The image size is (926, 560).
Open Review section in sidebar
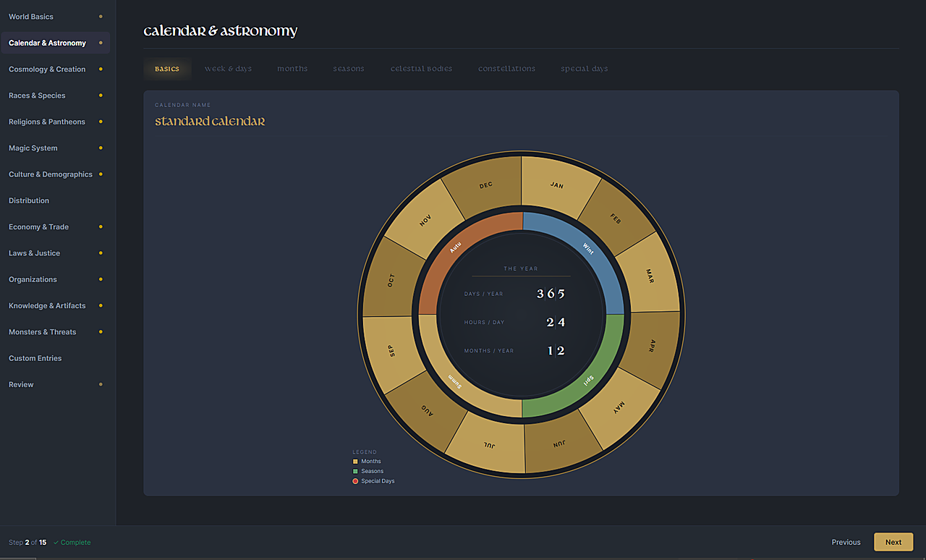[55, 385]
